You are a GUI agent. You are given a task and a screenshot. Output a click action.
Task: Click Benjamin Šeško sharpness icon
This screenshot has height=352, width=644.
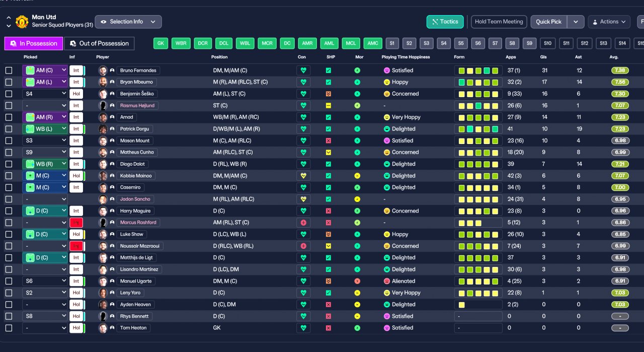point(329,94)
